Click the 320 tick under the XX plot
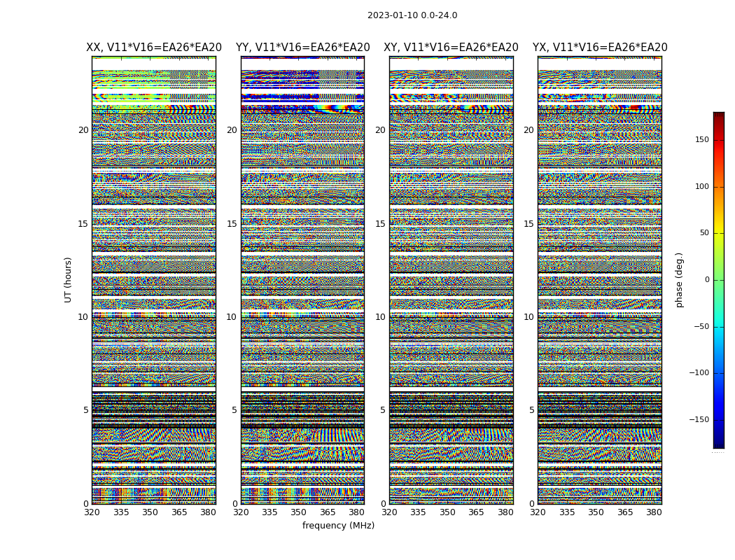Viewport: 735px width, 560px height. coord(92,512)
